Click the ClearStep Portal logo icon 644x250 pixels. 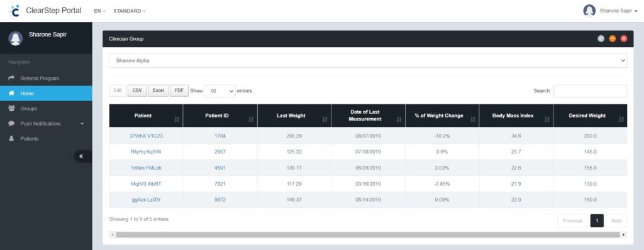pos(15,11)
